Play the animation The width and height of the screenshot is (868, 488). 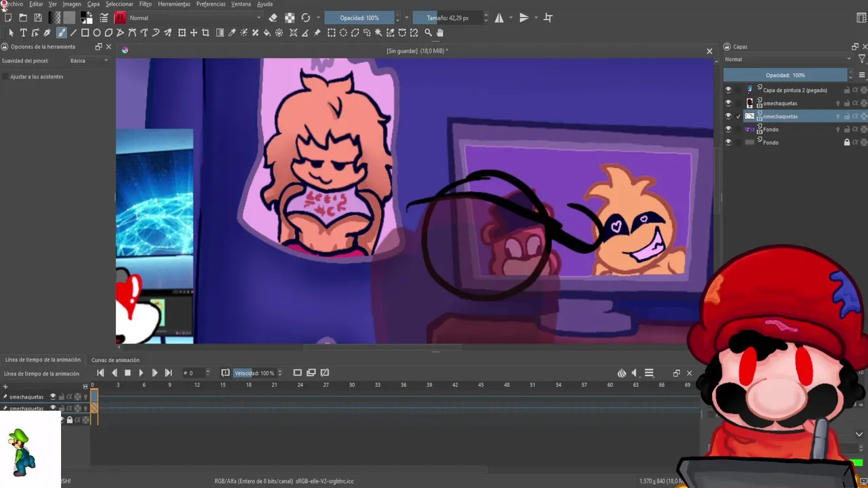[141, 373]
